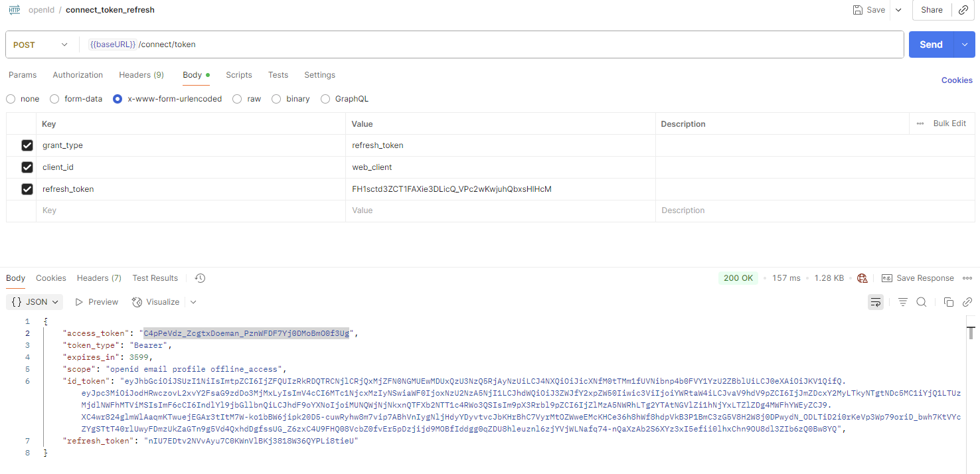Copy the request link icon
Screen dimensions: 980x474
point(962,10)
